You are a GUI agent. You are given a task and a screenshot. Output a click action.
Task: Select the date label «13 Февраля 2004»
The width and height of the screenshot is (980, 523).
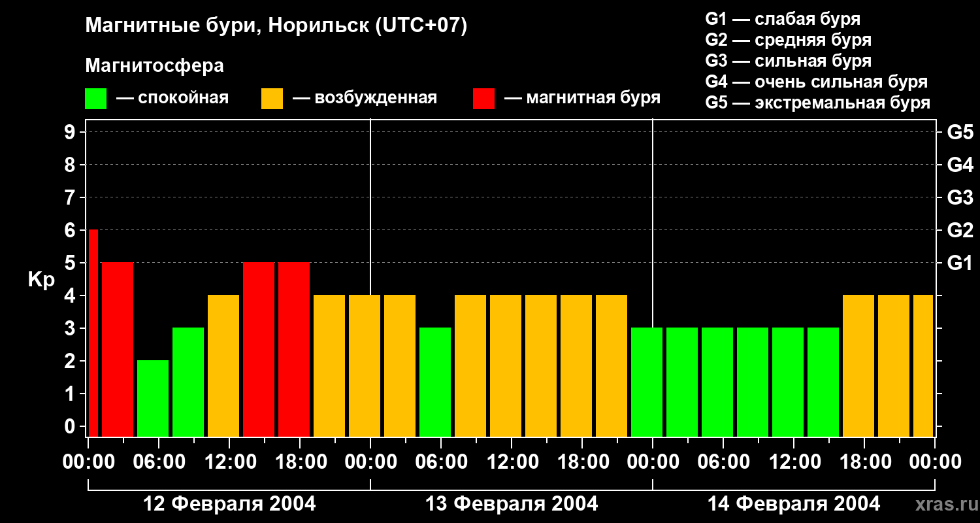point(512,503)
